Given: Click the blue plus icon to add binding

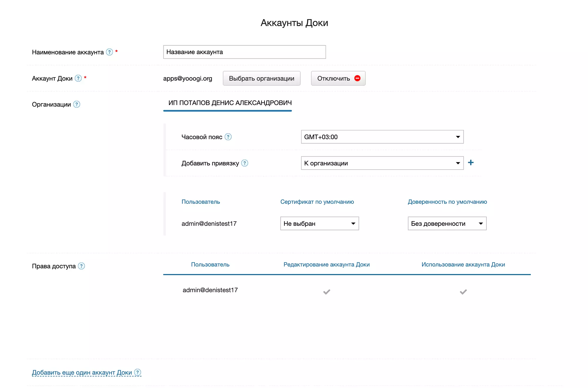Looking at the screenshot, I should pyautogui.click(x=471, y=163).
